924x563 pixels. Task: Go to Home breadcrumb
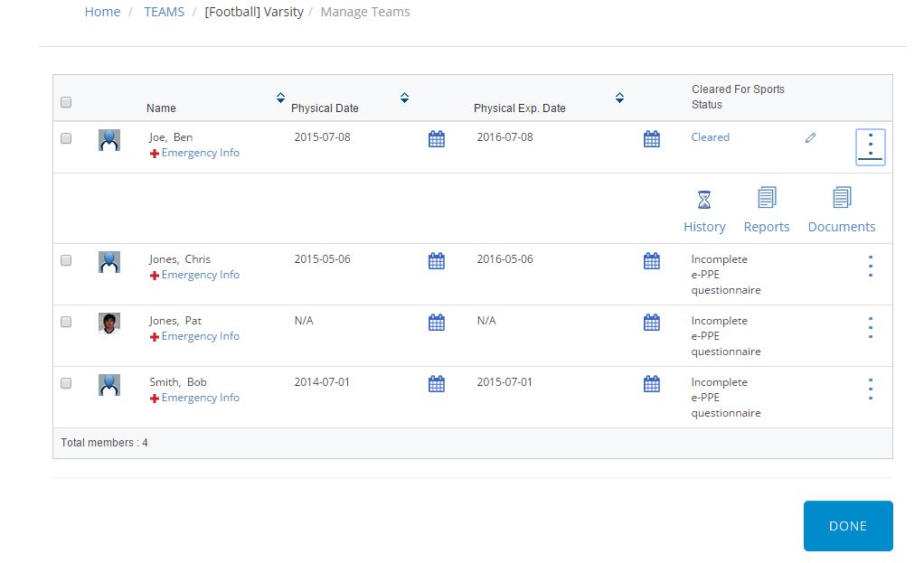pyautogui.click(x=102, y=12)
